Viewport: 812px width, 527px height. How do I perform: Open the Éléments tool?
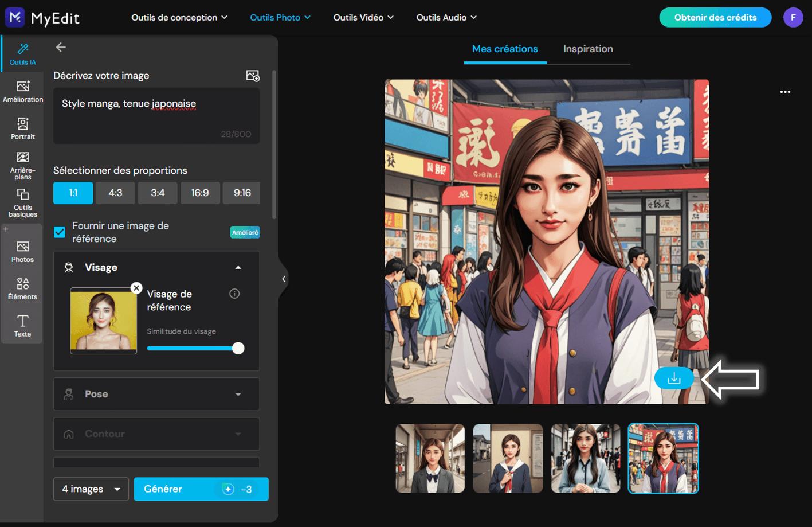click(x=23, y=288)
